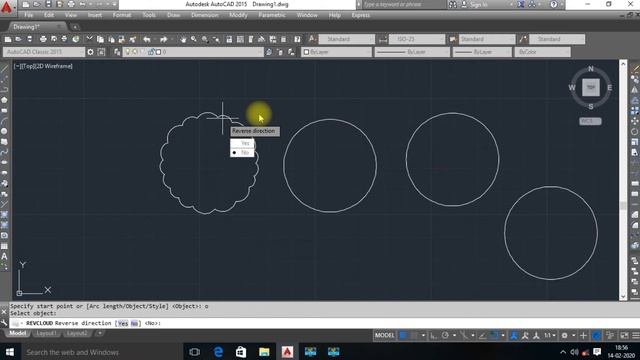Open the AutoCAD Classic workspace dropdown
This screenshot has height=360, width=640.
click(43, 52)
